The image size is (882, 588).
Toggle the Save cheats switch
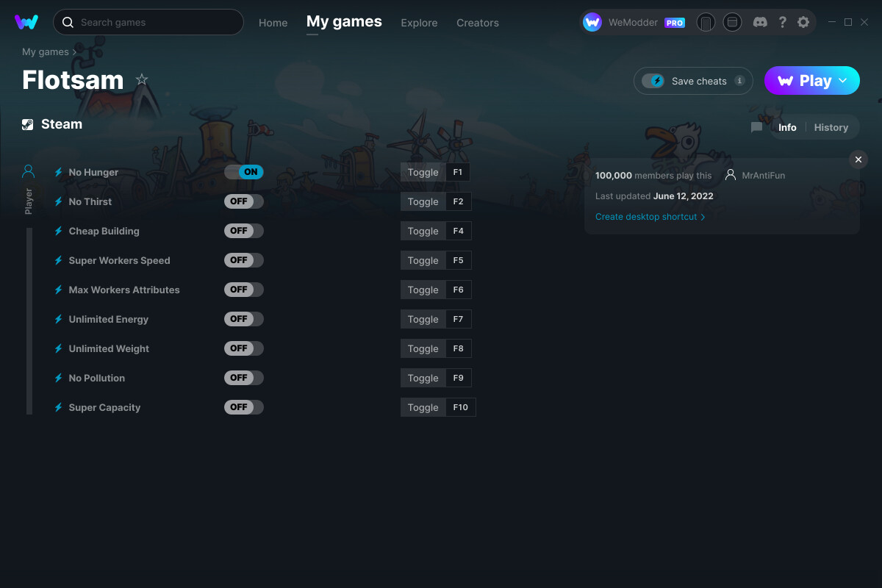(653, 81)
